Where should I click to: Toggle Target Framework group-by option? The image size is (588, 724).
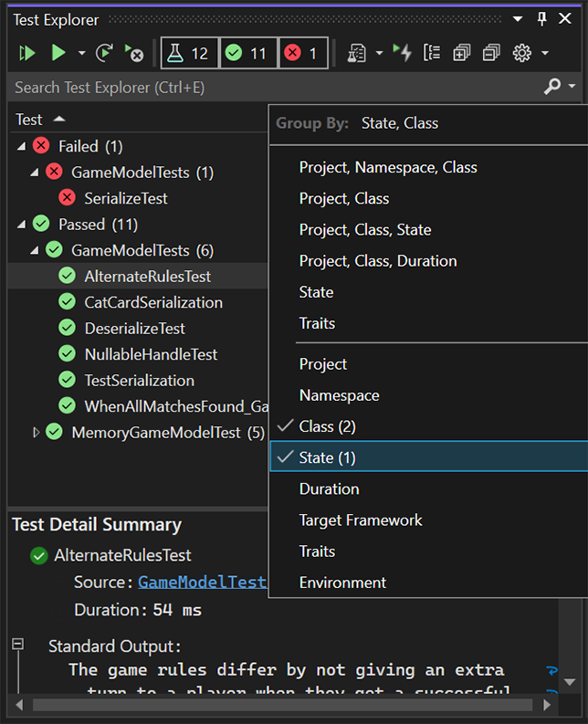pyautogui.click(x=361, y=520)
